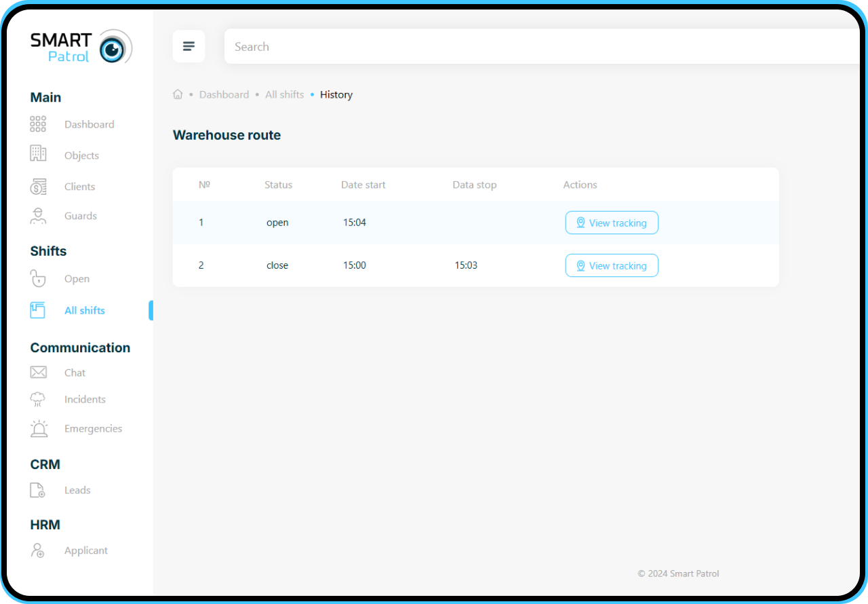Click the Dashboard breadcrumb link
This screenshot has width=868, height=604.
click(x=224, y=94)
